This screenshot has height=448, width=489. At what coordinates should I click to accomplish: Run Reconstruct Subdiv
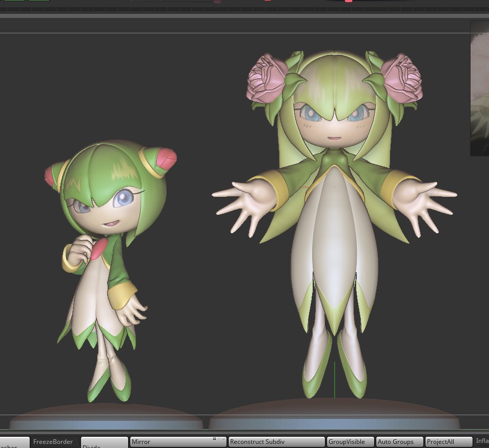click(x=276, y=441)
